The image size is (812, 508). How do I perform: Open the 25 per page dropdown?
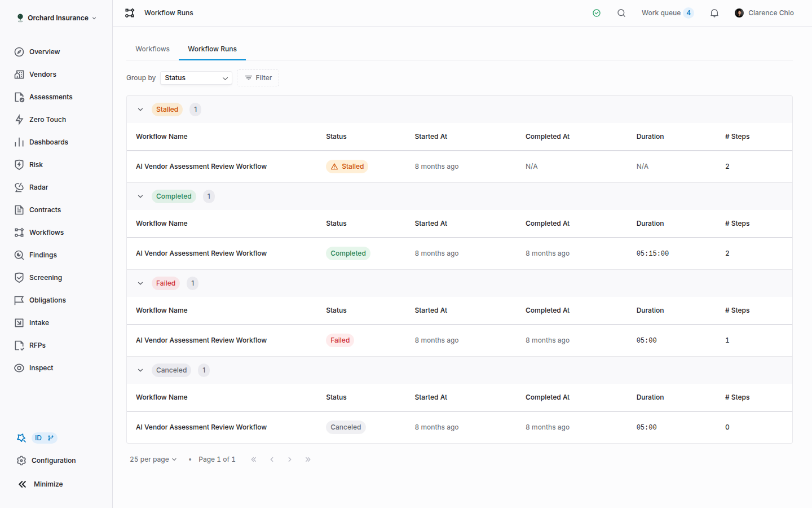(x=153, y=459)
